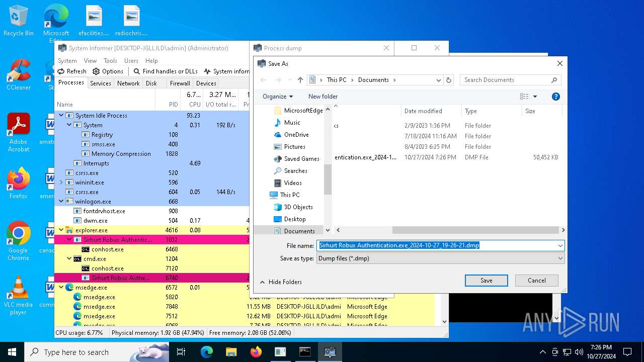Select Sirhurt Robux process with PID 6740
Viewport: 644px width, 362px height.
tap(152, 278)
